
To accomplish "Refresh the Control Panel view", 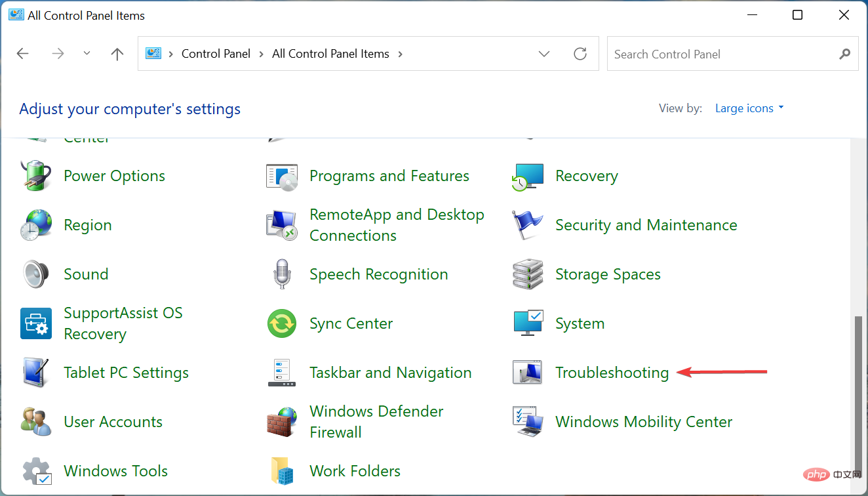I will point(580,54).
